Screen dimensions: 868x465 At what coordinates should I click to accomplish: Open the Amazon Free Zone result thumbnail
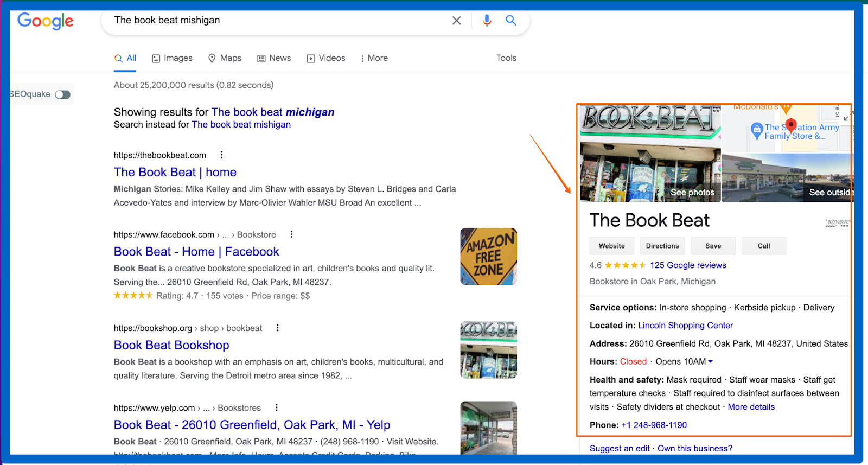click(488, 257)
